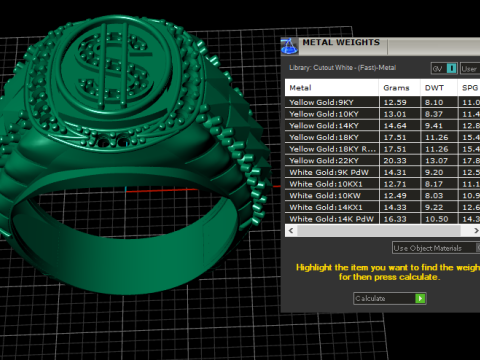Select the Yellow Gold:14KY row
This screenshot has width=480, height=360.
(382, 125)
